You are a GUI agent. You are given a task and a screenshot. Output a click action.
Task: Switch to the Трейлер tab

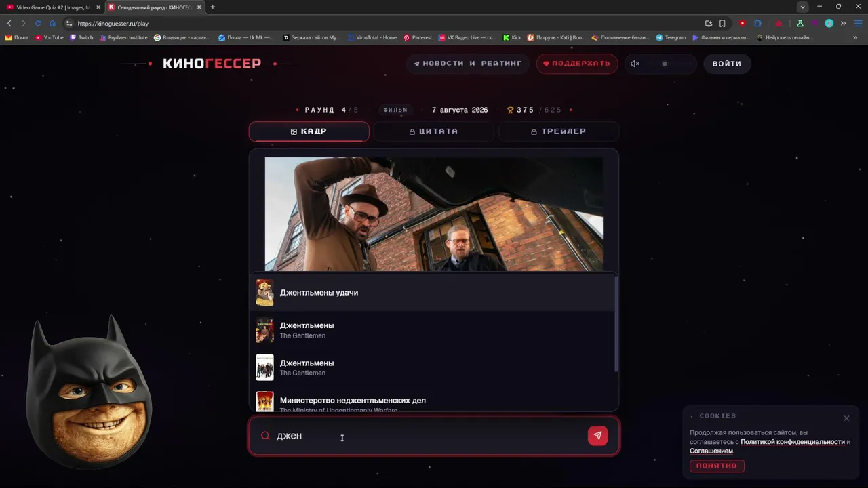559,131
